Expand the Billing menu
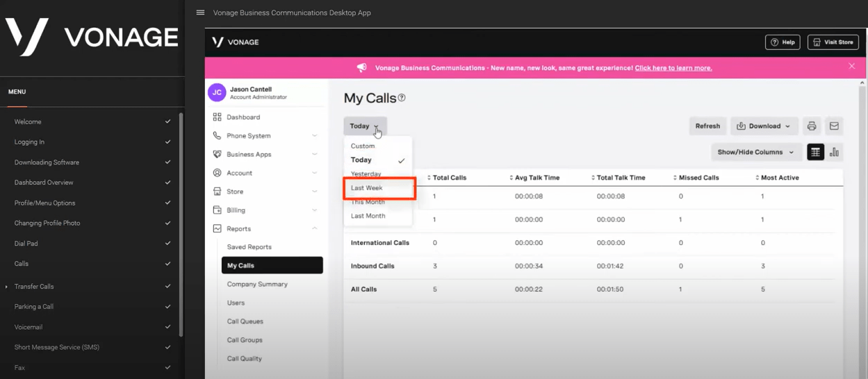Screen dimensions: 868x379 click(265, 210)
